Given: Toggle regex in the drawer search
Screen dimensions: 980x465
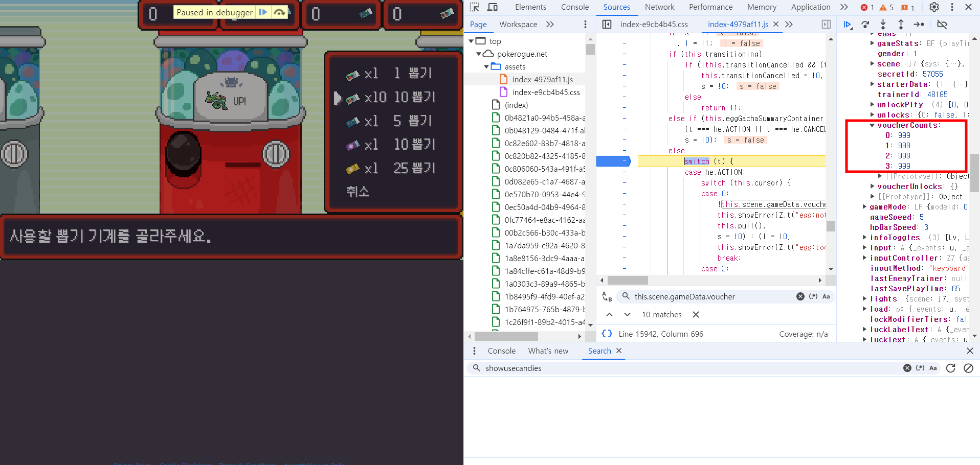Looking at the screenshot, I should [920, 368].
